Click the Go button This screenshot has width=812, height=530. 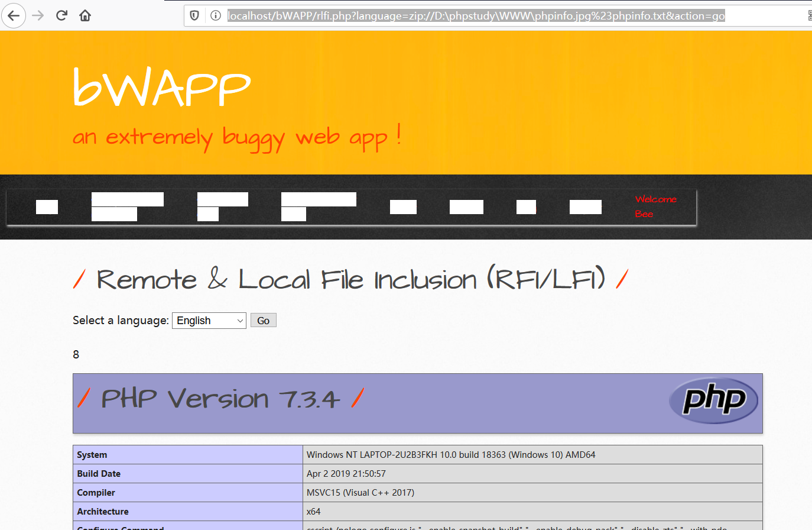(264, 321)
